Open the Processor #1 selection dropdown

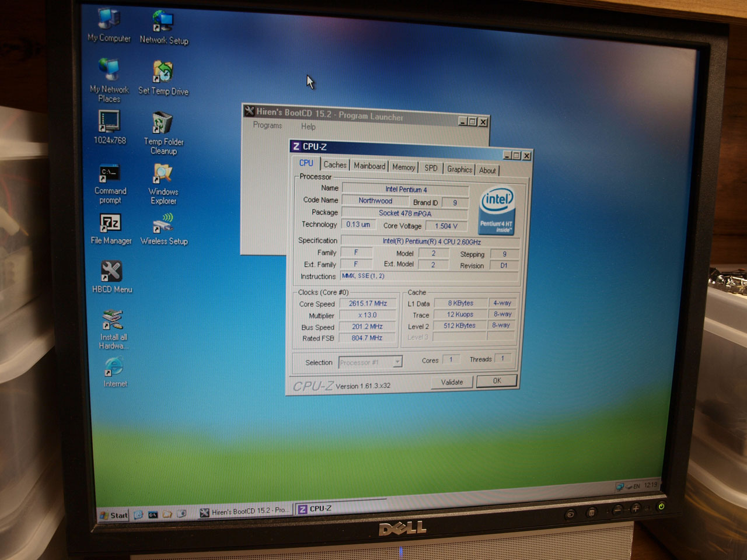tap(371, 362)
